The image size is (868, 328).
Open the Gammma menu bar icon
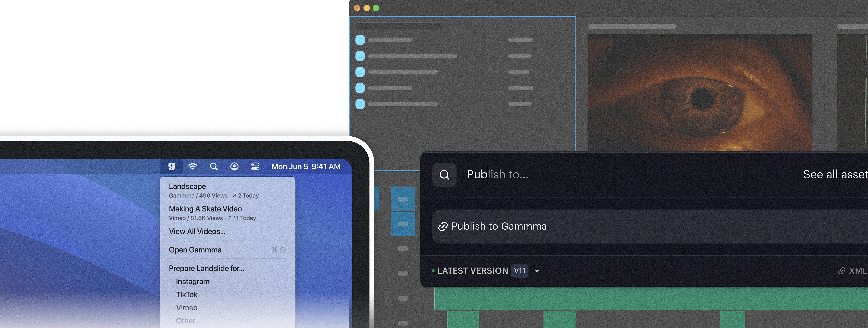coord(171,166)
